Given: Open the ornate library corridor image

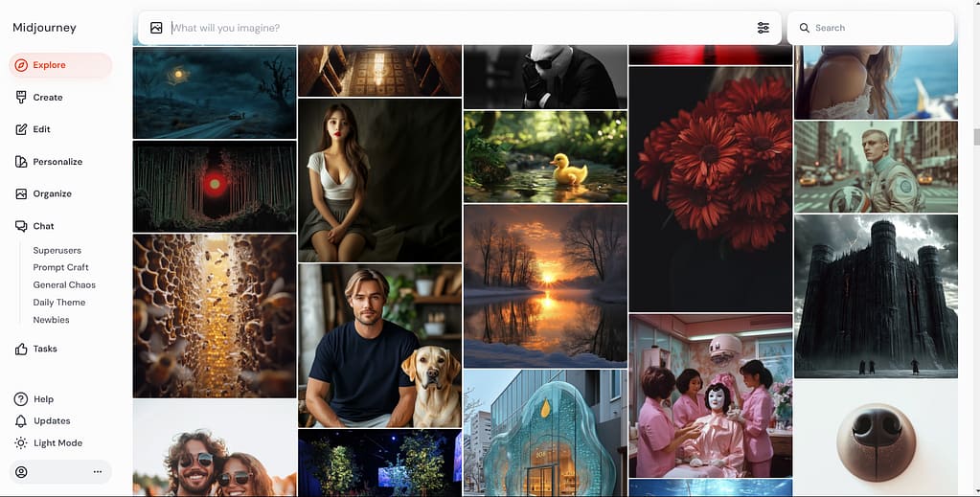Looking at the screenshot, I should click(379, 71).
